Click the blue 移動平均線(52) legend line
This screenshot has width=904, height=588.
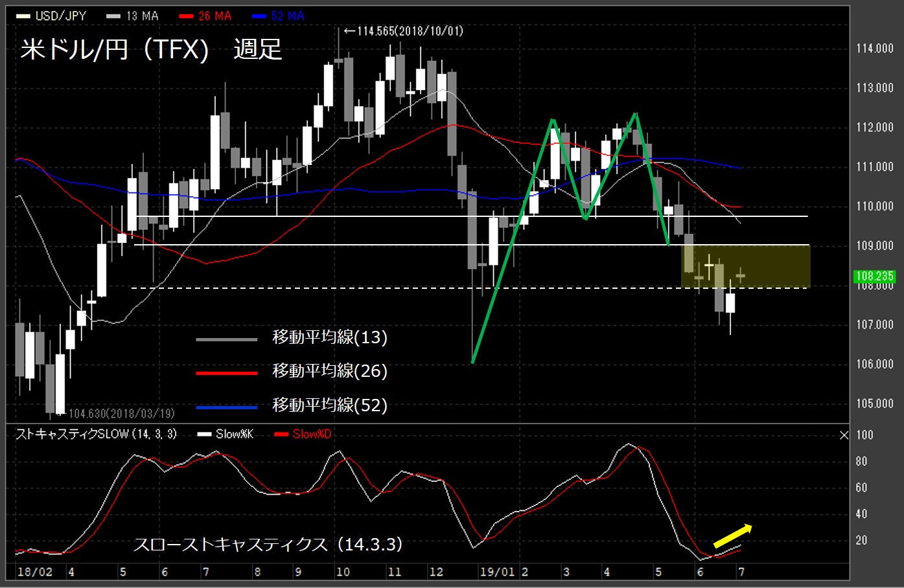point(227,407)
